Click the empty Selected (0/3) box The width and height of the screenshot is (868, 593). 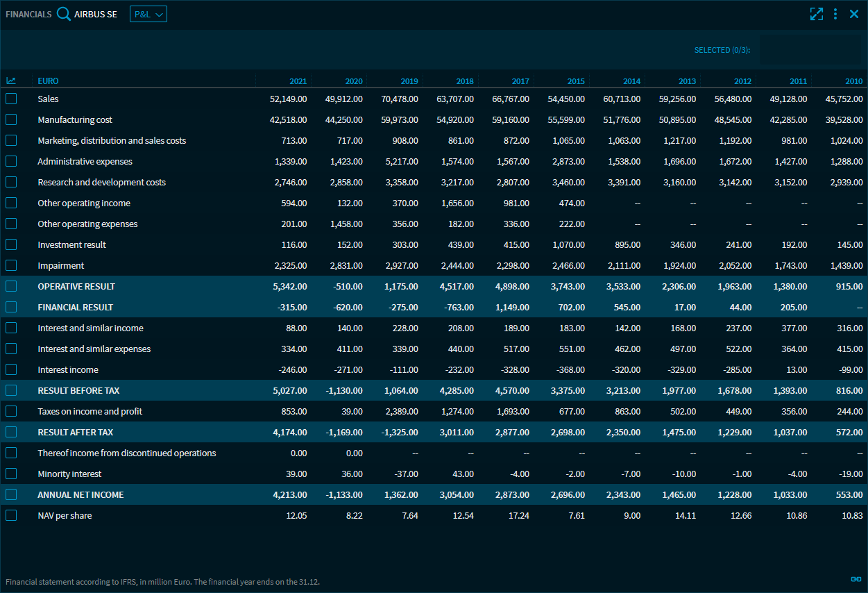[x=809, y=50]
